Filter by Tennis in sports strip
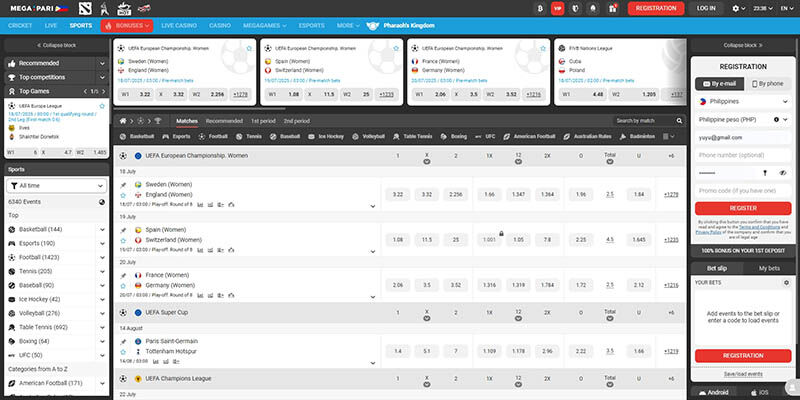800x400 pixels. 248,137
